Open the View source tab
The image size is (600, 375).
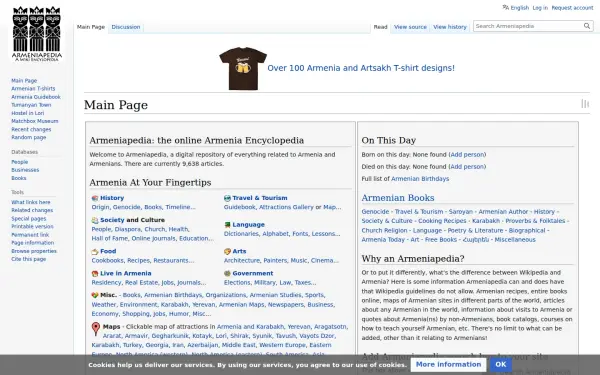click(x=410, y=27)
